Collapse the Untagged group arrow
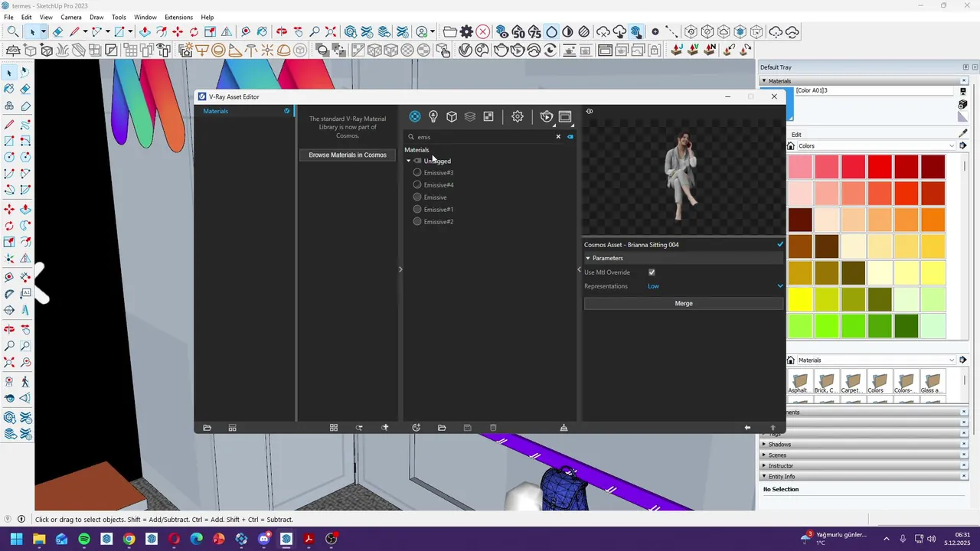The image size is (980, 551). coord(408,161)
